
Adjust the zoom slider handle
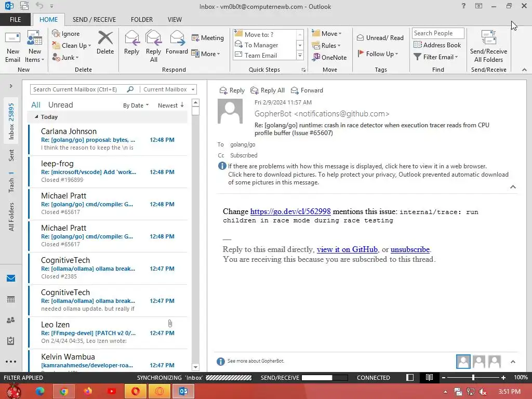point(473,378)
